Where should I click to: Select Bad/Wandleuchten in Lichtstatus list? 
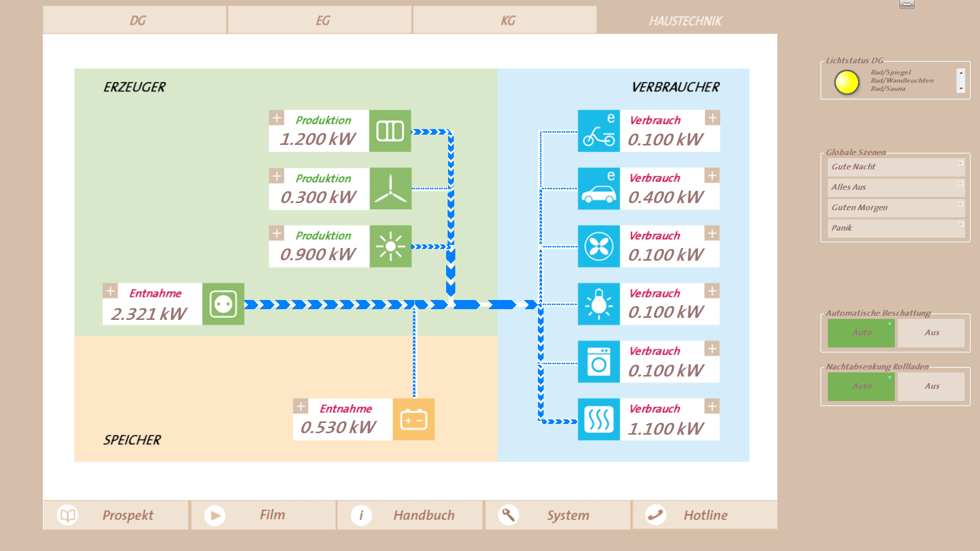902,81
